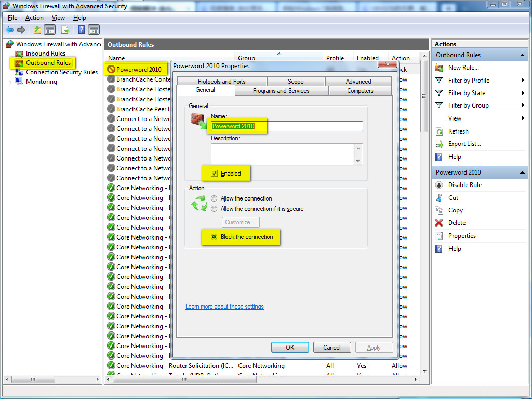Click the Filter by Group funnel icon
Image resolution: width=532 pixels, height=399 pixels.
point(439,105)
